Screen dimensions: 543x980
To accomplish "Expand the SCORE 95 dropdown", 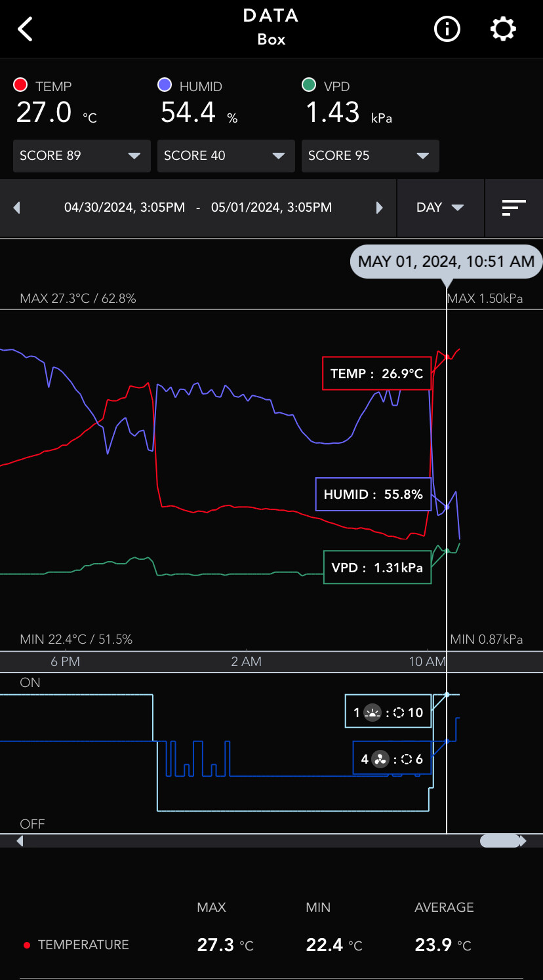I will 370,155.
